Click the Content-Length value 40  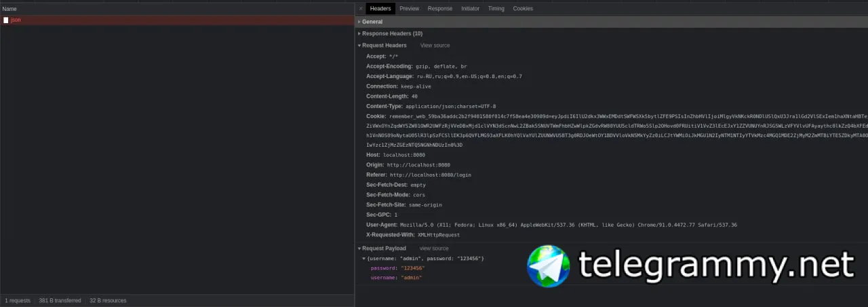414,96
